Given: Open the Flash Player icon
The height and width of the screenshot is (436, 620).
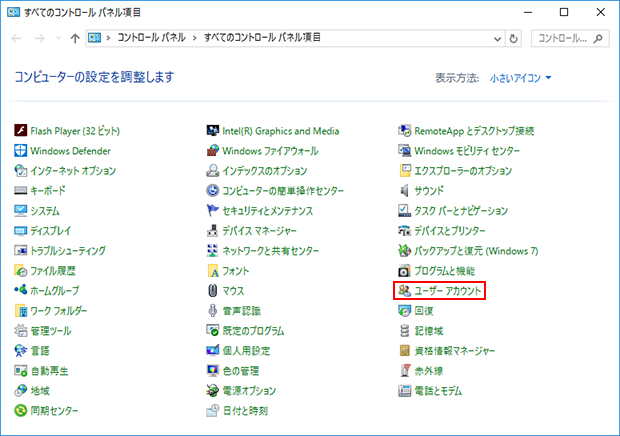Looking at the screenshot, I should point(20,130).
